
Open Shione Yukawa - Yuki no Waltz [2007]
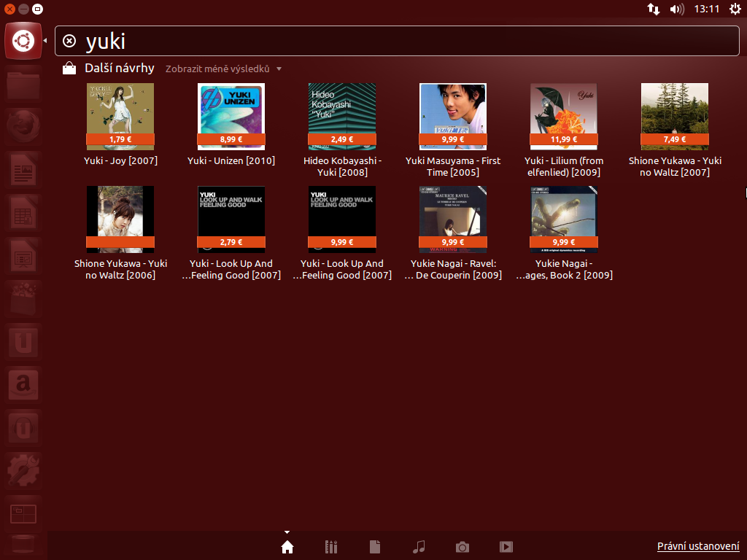pos(675,131)
